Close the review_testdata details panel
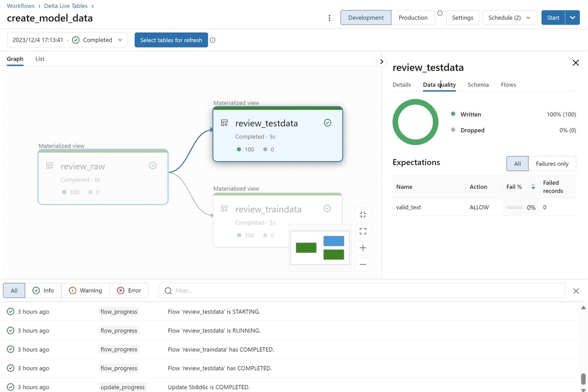 tap(576, 63)
